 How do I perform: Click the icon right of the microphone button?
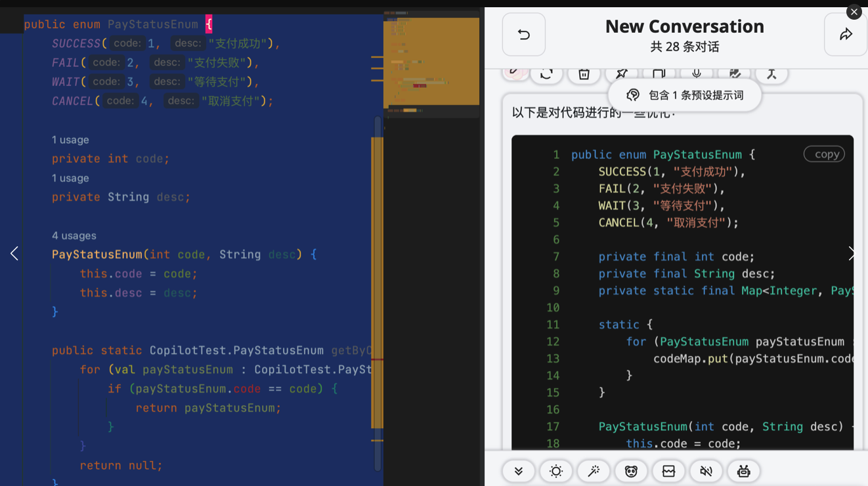tap(734, 74)
